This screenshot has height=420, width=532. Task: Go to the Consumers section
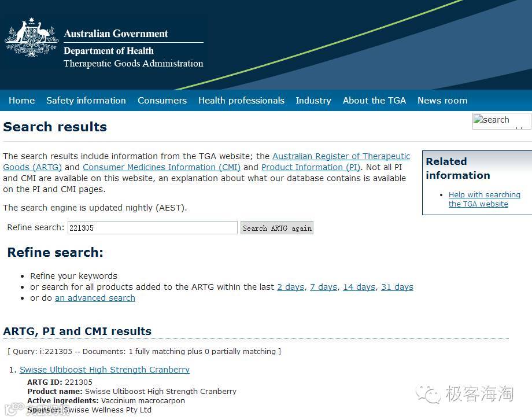click(x=162, y=101)
